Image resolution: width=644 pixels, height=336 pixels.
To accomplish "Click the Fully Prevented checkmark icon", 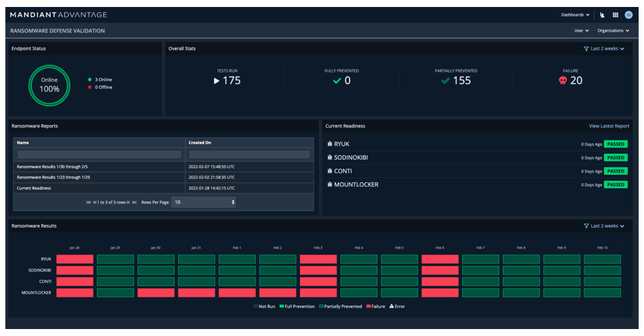I will [337, 80].
